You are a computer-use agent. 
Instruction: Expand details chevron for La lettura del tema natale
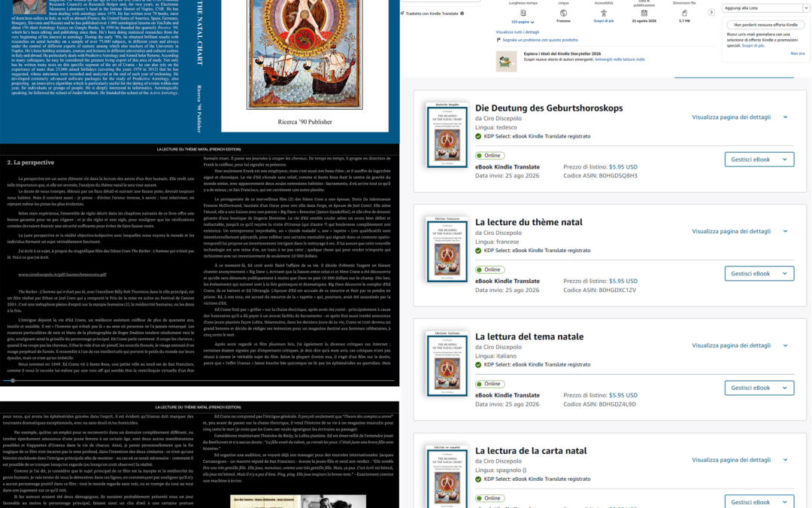point(786,345)
